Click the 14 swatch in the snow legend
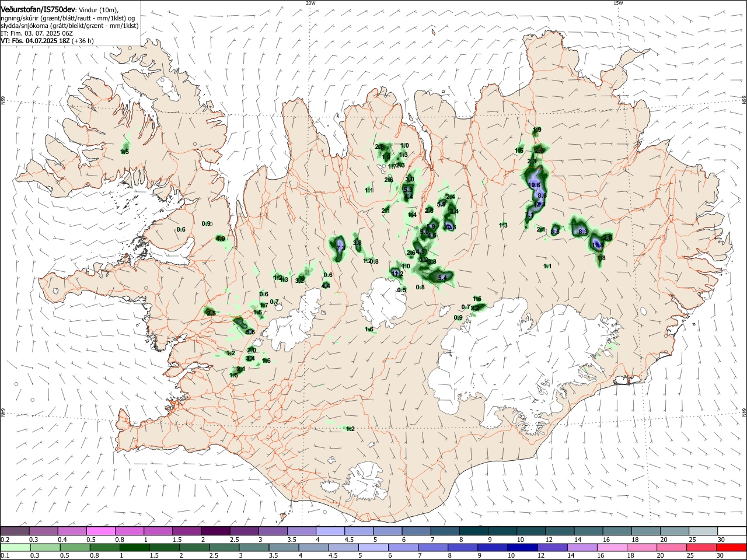Image resolution: width=747 pixels, height=560 pixels. point(589,531)
